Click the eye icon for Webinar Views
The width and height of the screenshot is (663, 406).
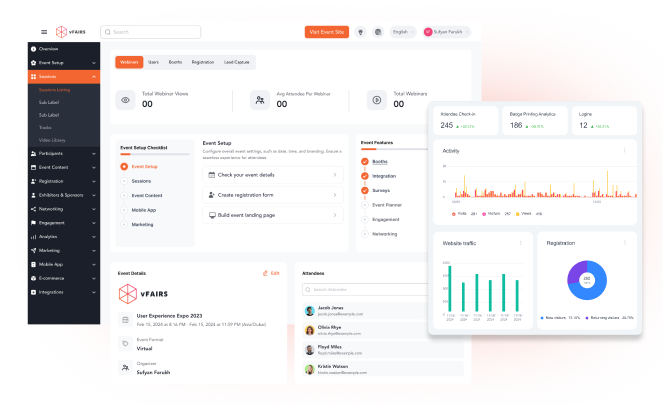click(x=125, y=100)
